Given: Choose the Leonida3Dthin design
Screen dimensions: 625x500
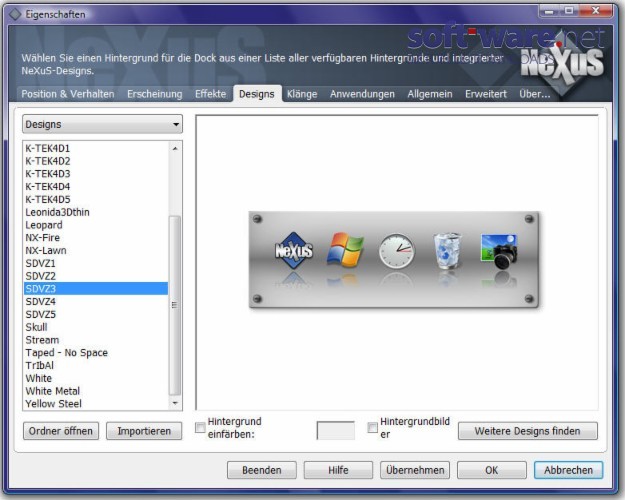Looking at the screenshot, I should coord(96,212).
